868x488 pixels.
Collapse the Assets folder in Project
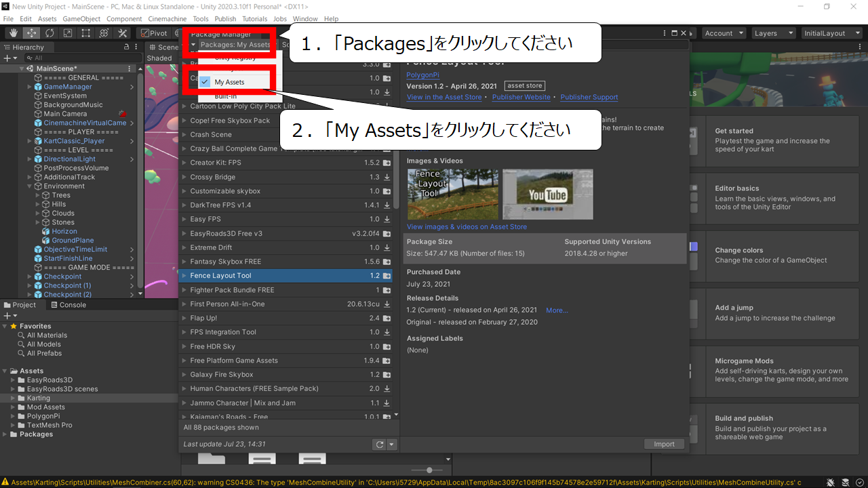[5, 371]
